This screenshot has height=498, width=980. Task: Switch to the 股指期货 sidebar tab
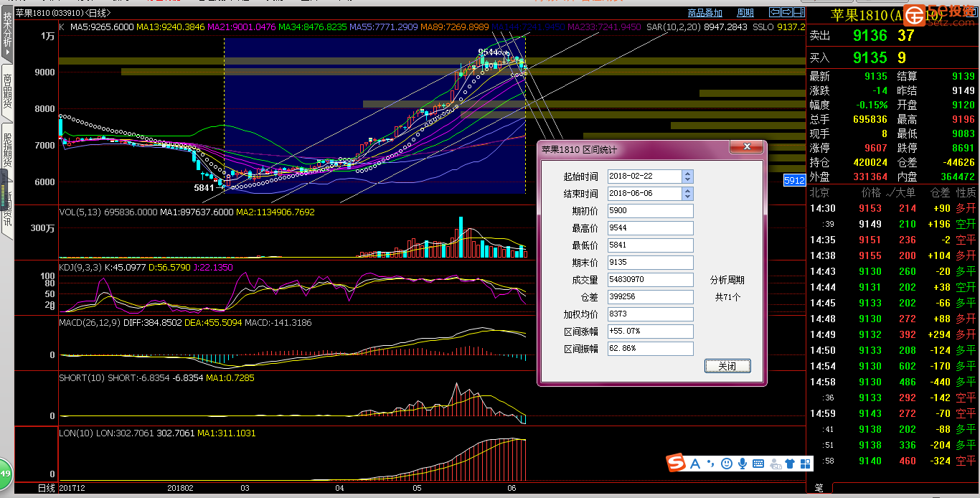point(7,150)
